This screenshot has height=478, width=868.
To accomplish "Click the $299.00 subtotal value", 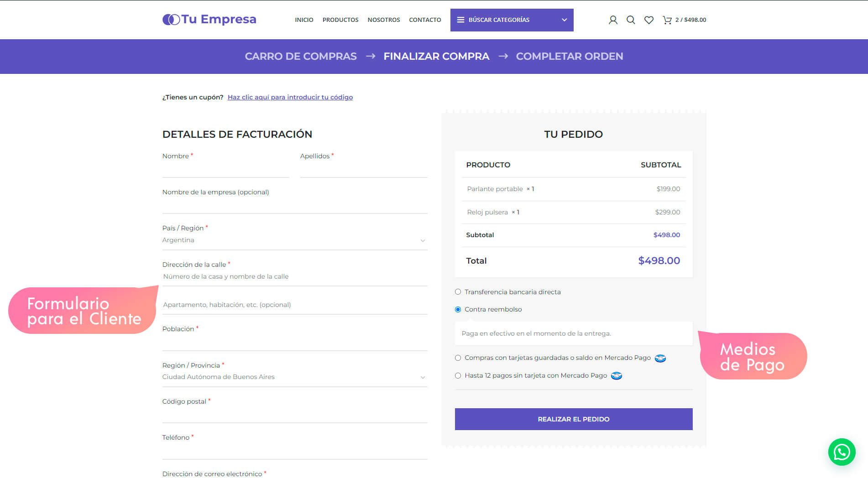I will pyautogui.click(x=668, y=213).
